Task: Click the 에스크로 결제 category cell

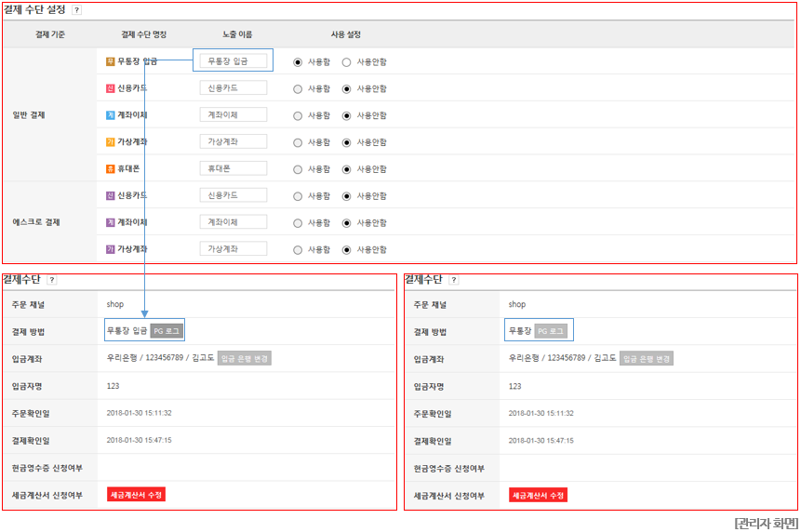Action: [x=49, y=222]
